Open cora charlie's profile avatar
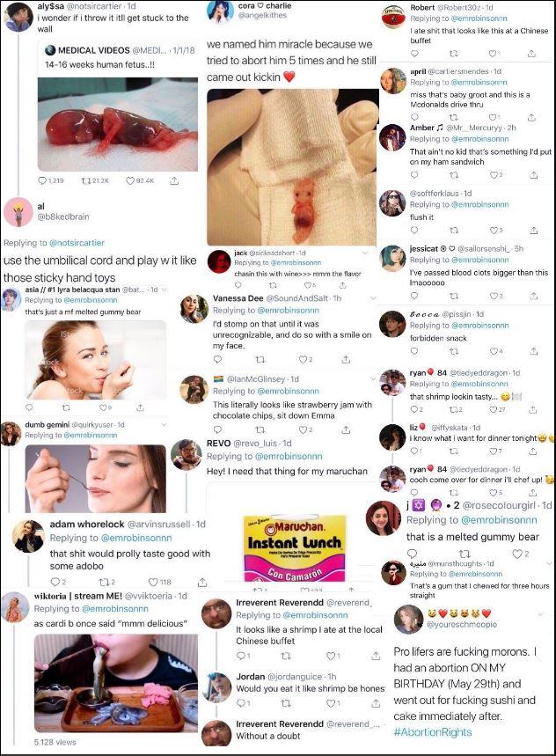This screenshot has height=756, width=556. [220, 12]
